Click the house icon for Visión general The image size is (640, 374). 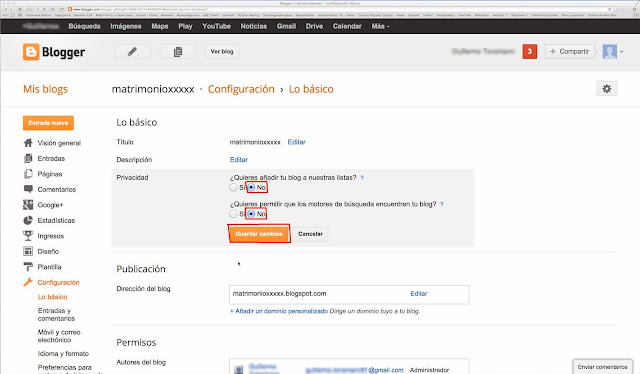[28, 143]
